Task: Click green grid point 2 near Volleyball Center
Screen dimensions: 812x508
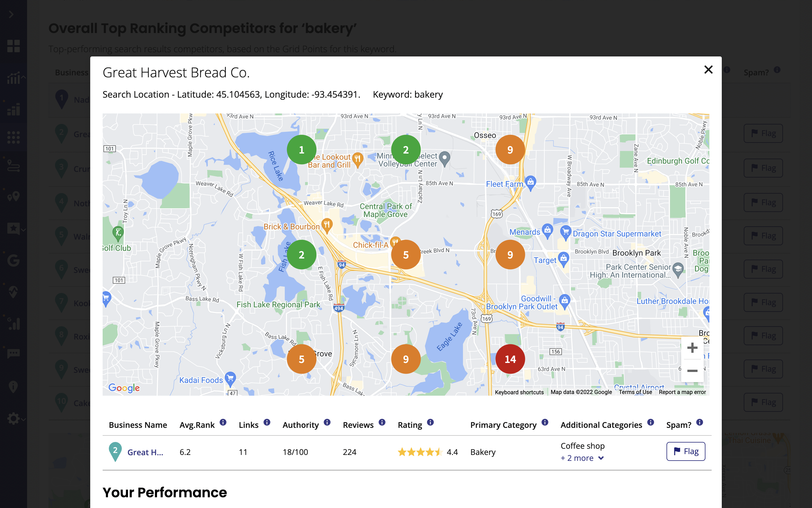Action: pyautogui.click(x=406, y=150)
